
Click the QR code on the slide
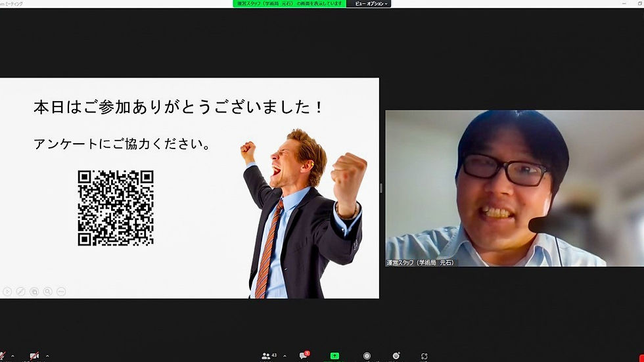[x=116, y=208]
